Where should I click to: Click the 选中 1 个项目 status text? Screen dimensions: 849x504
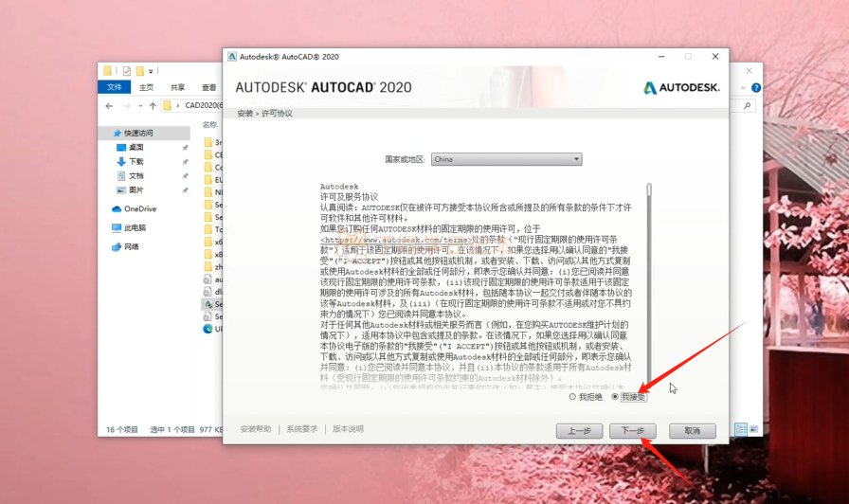(172, 429)
